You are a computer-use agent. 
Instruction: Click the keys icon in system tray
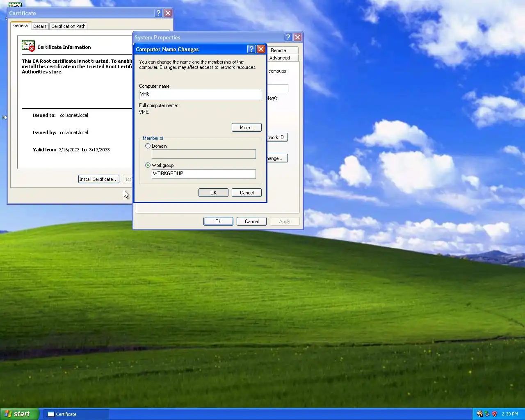[x=479, y=414]
